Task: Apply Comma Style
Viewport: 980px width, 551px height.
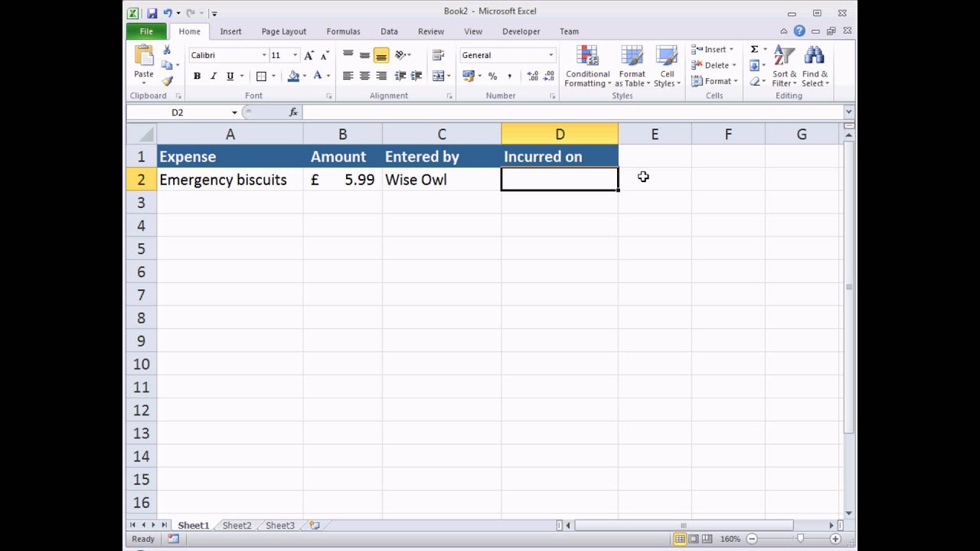Action: pyautogui.click(x=509, y=76)
